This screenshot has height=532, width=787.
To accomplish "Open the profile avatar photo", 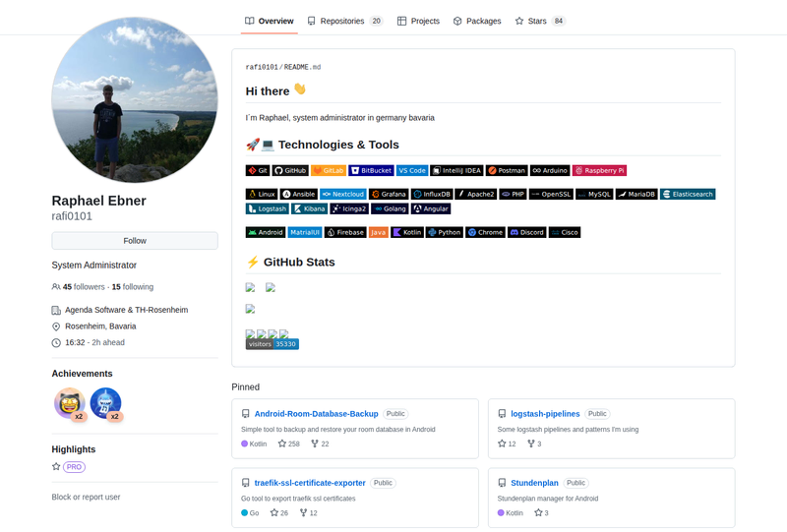I will [135, 100].
